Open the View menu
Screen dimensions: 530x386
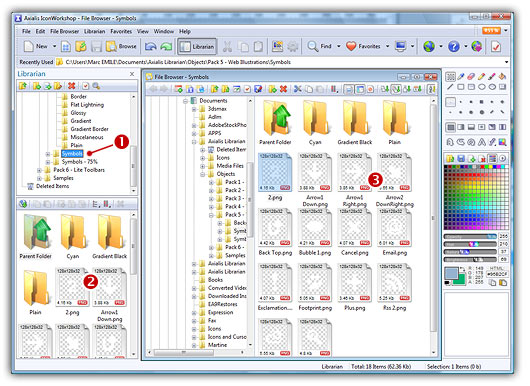pyautogui.click(x=143, y=31)
